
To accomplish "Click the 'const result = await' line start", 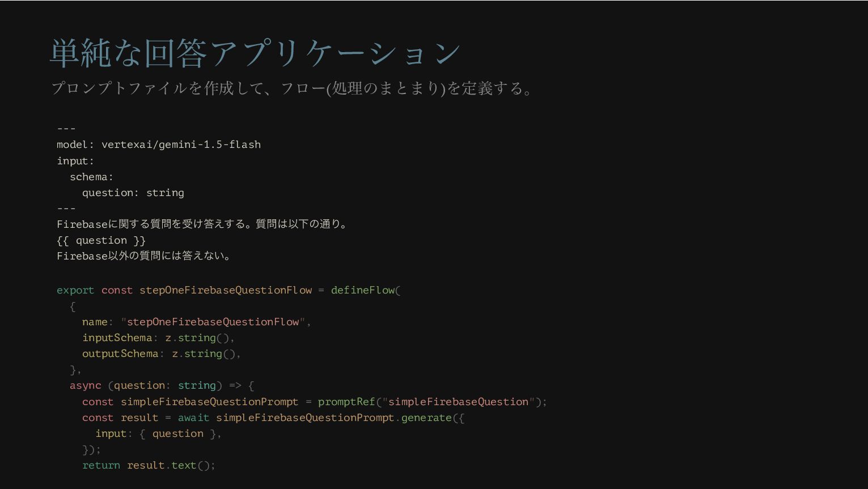I will click(146, 418).
